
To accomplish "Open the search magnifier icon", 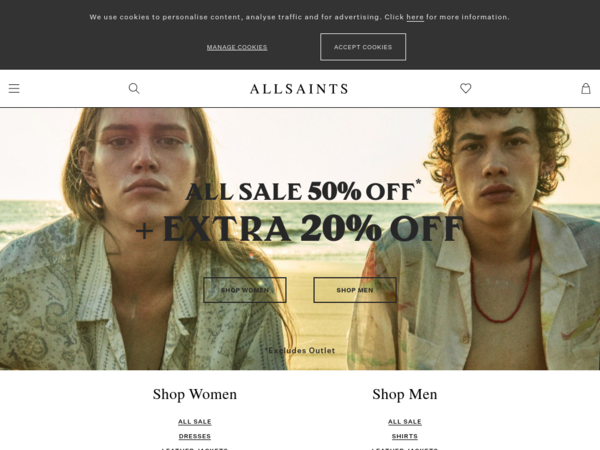I will click(x=134, y=88).
